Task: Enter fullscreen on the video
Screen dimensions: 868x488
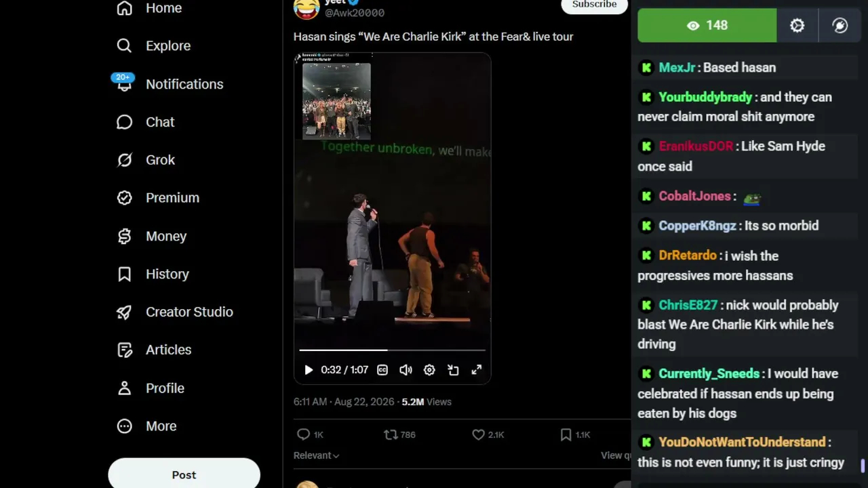Action: click(x=477, y=370)
